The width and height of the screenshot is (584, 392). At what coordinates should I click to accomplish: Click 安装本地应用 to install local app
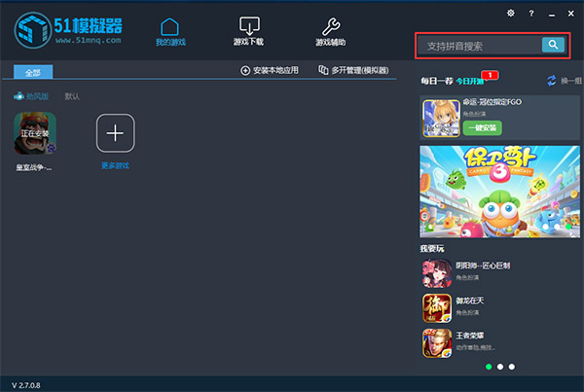click(x=270, y=70)
